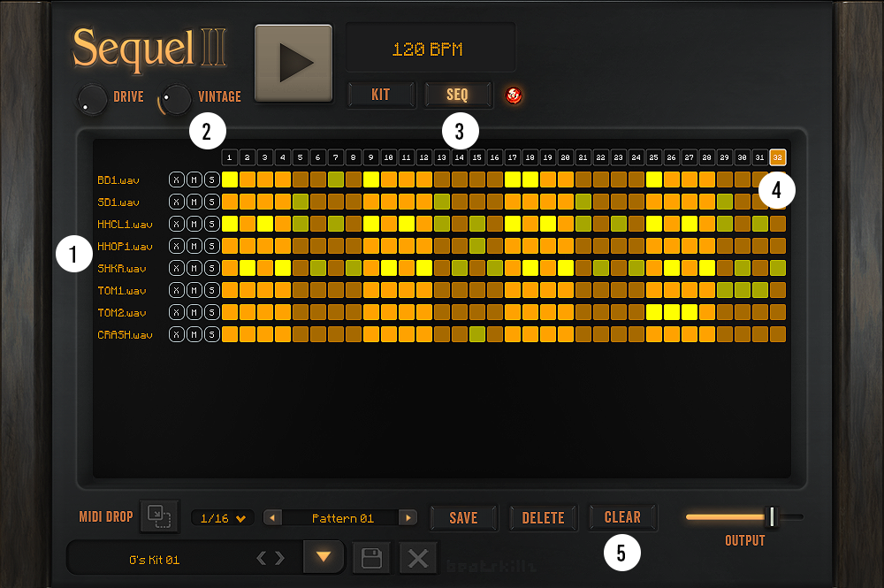Click the SAVE pattern button
The image size is (884, 588).
pos(463,517)
